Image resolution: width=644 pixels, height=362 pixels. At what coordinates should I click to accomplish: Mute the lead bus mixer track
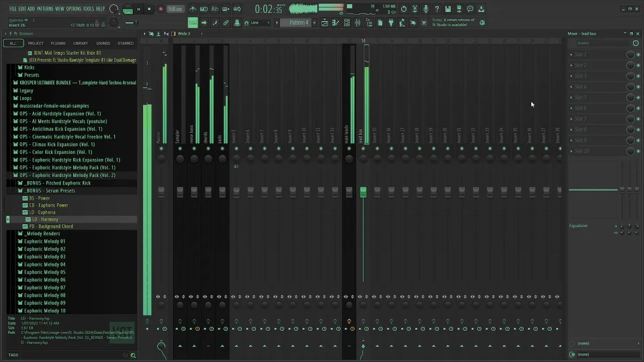pyautogui.click(x=363, y=149)
